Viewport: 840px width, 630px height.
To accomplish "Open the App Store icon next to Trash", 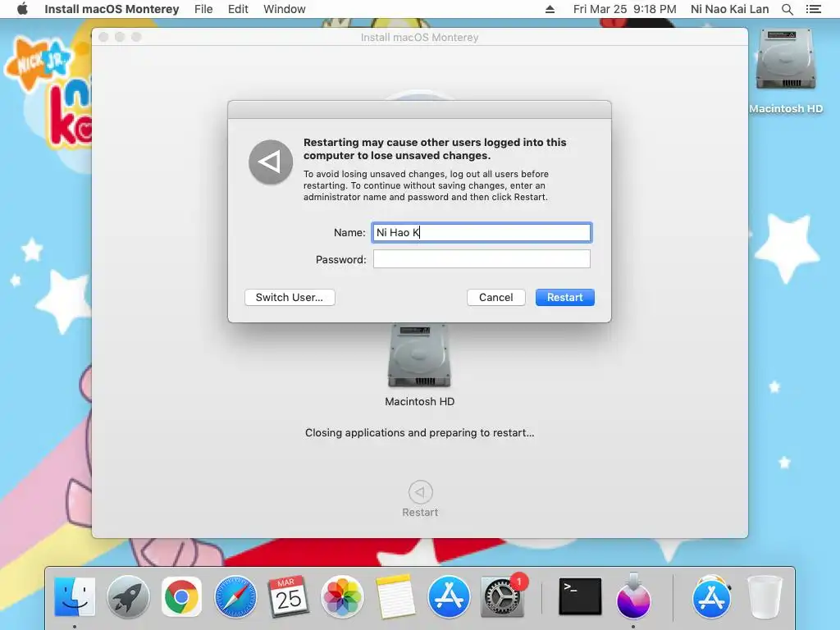I will (x=711, y=597).
